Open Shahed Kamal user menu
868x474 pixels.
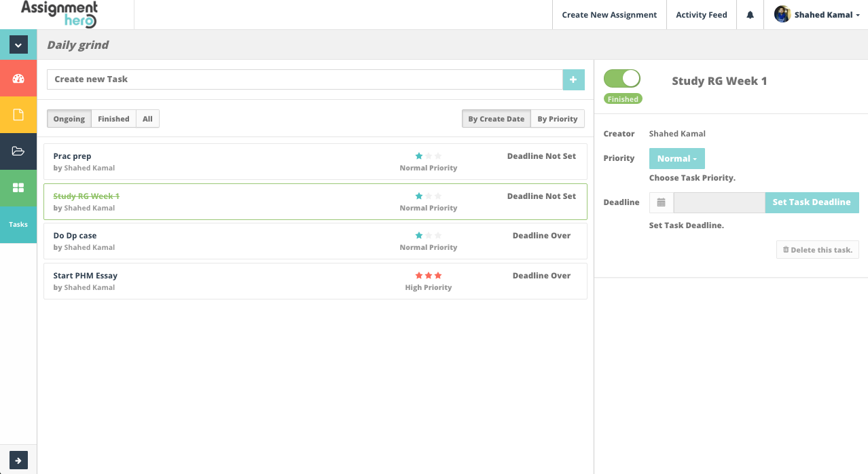[816, 15]
